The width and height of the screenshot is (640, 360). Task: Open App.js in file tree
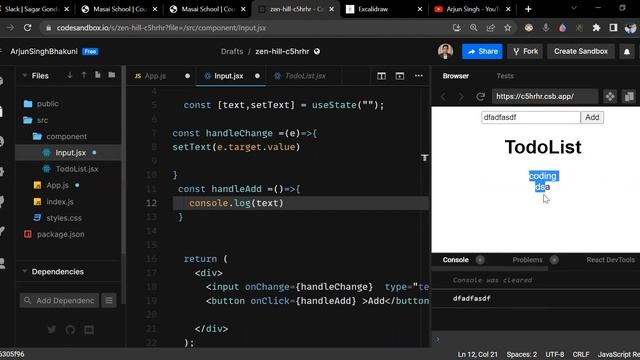pyautogui.click(x=57, y=185)
